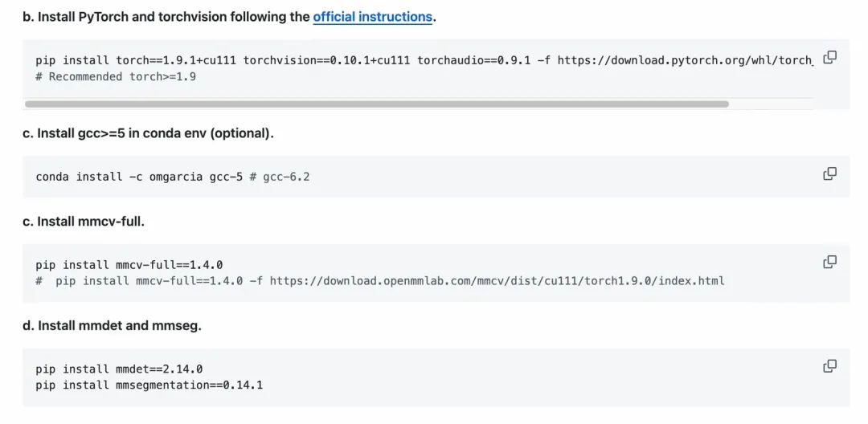
Task: Copy the PyTorch pip install command
Action: [830, 57]
